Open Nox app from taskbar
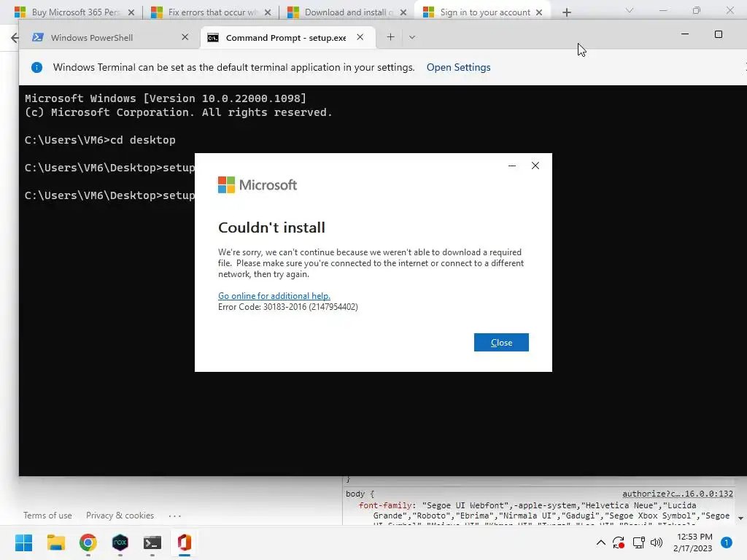This screenshot has width=747, height=560. point(120,542)
